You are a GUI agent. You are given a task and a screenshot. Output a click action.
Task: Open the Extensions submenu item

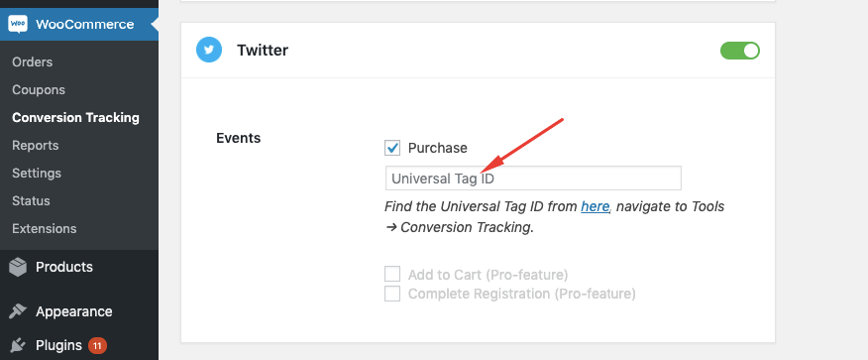tap(45, 228)
